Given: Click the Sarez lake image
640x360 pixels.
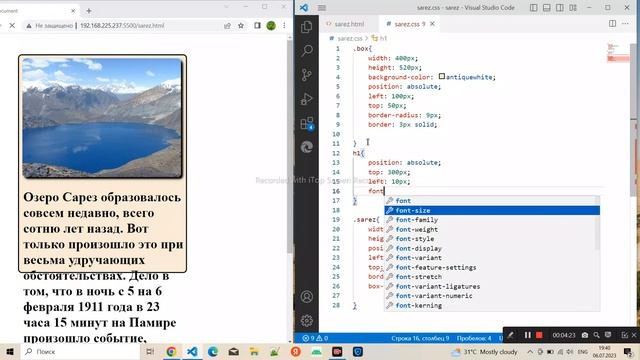Looking at the screenshot, I should [102, 118].
